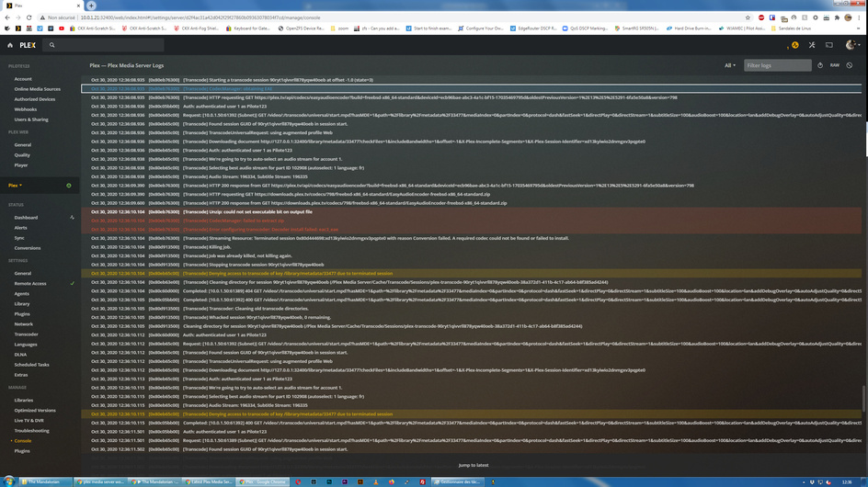This screenshot has width=868, height=487.
Task: Open the user avatar account menu
Action: point(851,45)
